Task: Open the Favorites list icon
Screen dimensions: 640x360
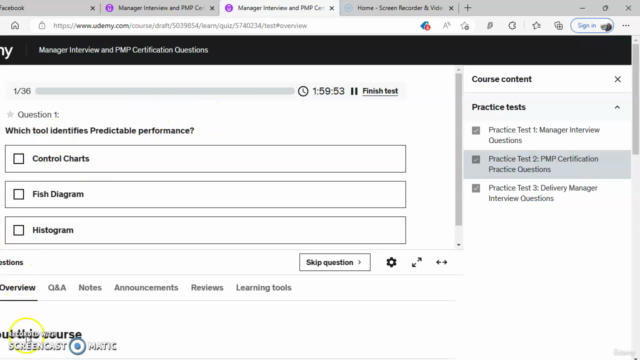Action: point(536,25)
